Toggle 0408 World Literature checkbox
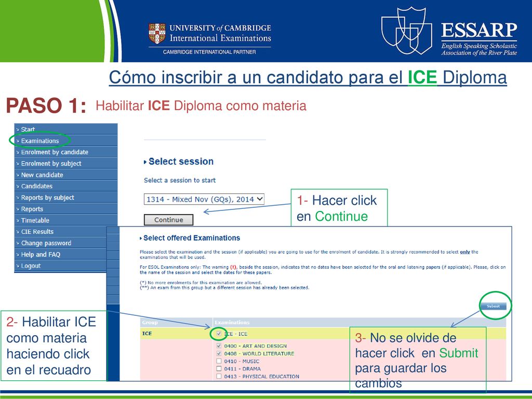Image resolution: width=532 pixels, height=399 pixels. [219, 353]
